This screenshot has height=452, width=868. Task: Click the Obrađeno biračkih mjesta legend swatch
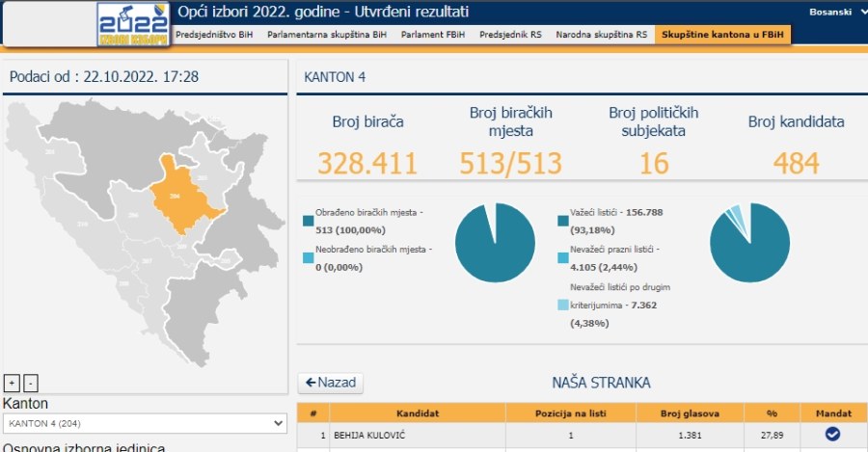(x=308, y=221)
